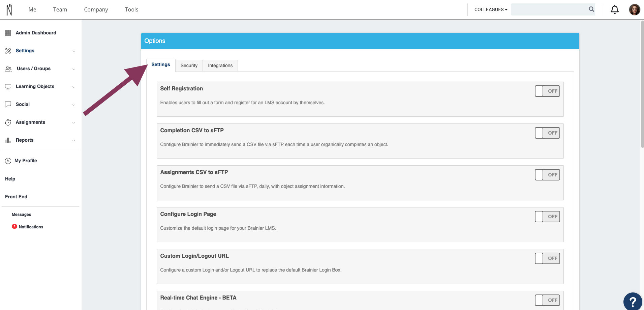Click the Settings tools icon in sidebar
644x310 pixels.
[8, 51]
